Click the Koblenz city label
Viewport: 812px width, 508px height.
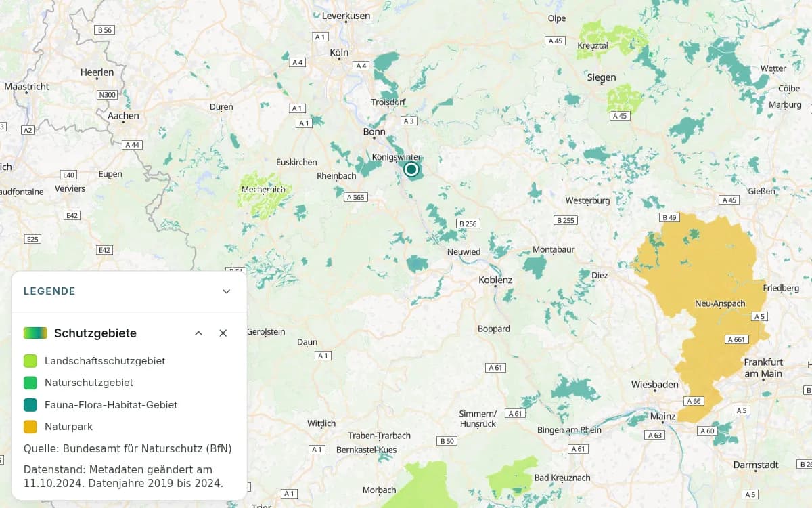pyautogui.click(x=495, y=280)
